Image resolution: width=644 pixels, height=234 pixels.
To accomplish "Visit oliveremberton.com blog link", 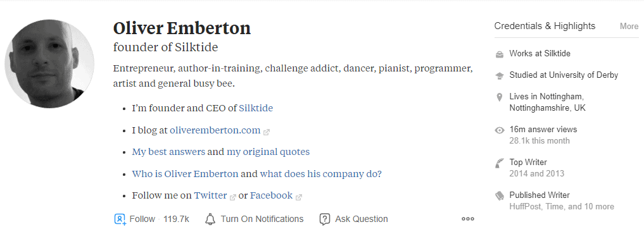I will point(215,130).
